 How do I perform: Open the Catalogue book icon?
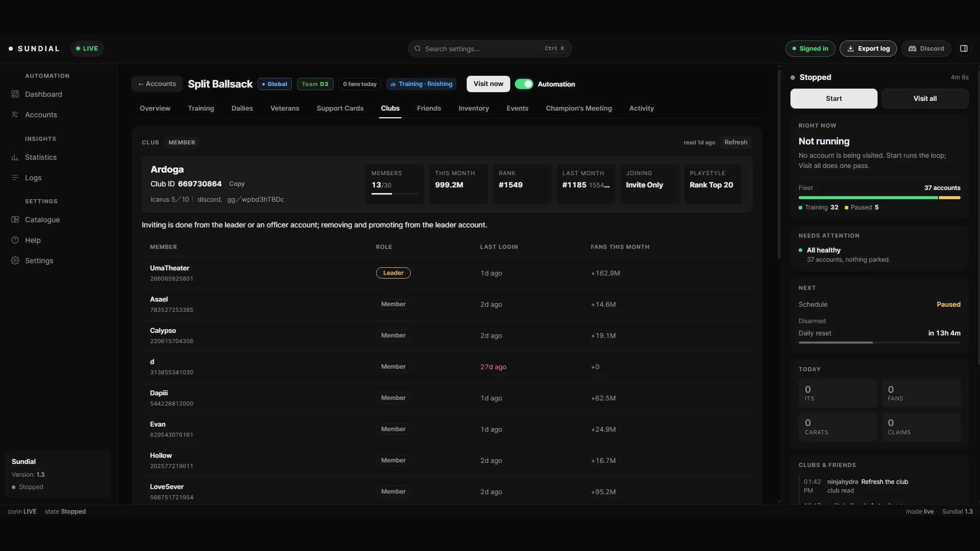[x=15, y=220]
